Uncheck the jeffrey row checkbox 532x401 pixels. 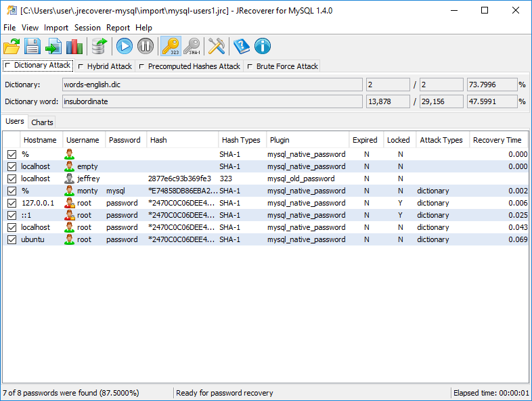coord(12,179)
